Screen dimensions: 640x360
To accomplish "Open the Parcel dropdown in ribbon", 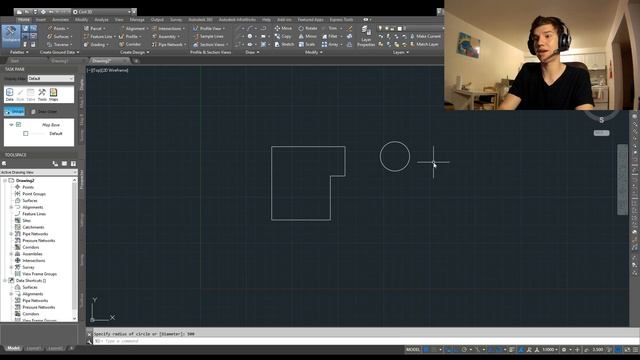I will pyautogui.click(x=94, y=28).
